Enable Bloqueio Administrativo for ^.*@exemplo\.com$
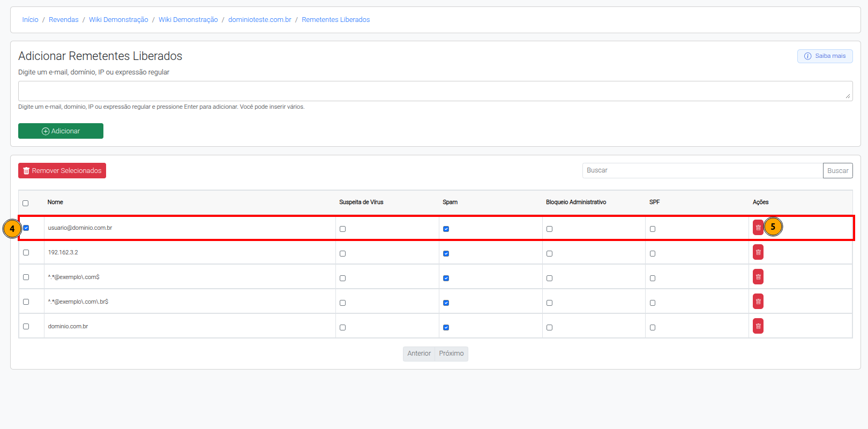The height and width of the screenshot is (429, 868). (x=549, y=278)
